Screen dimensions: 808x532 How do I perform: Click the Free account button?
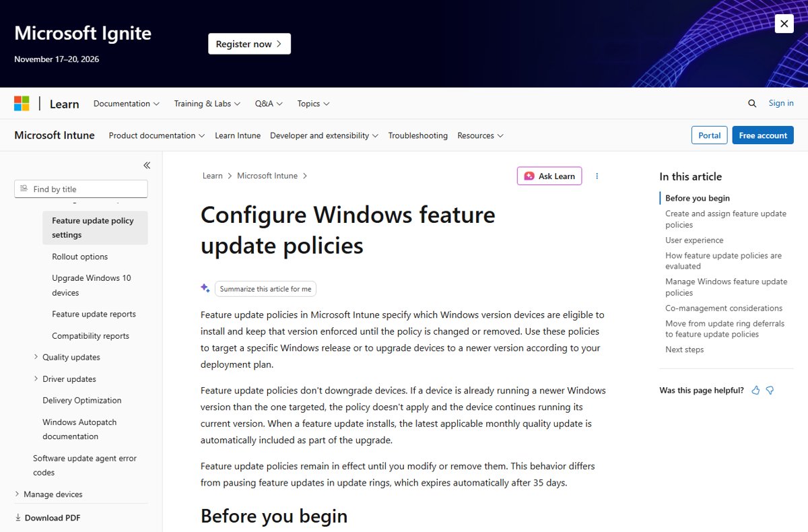pos(763,135)
